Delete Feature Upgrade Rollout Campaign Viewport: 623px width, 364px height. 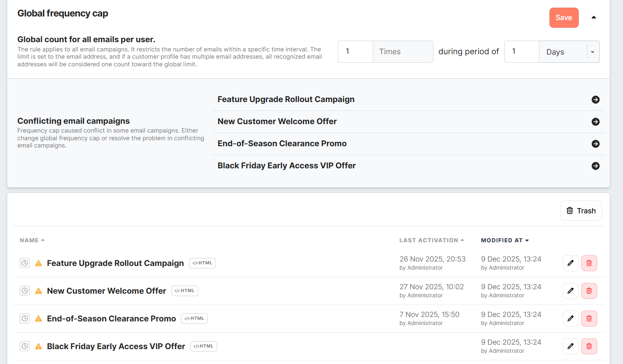coord(589,263)
